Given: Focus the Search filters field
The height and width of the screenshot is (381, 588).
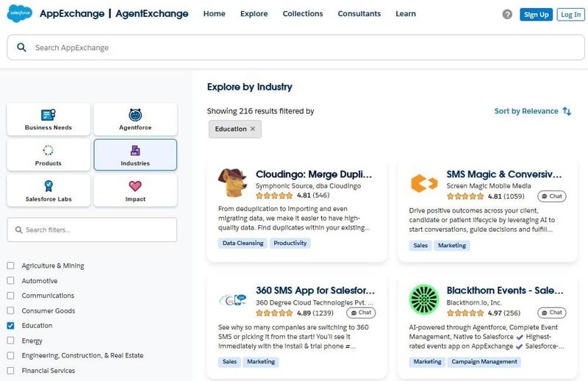Looking at the screenshot, I should tap(92, 229).
